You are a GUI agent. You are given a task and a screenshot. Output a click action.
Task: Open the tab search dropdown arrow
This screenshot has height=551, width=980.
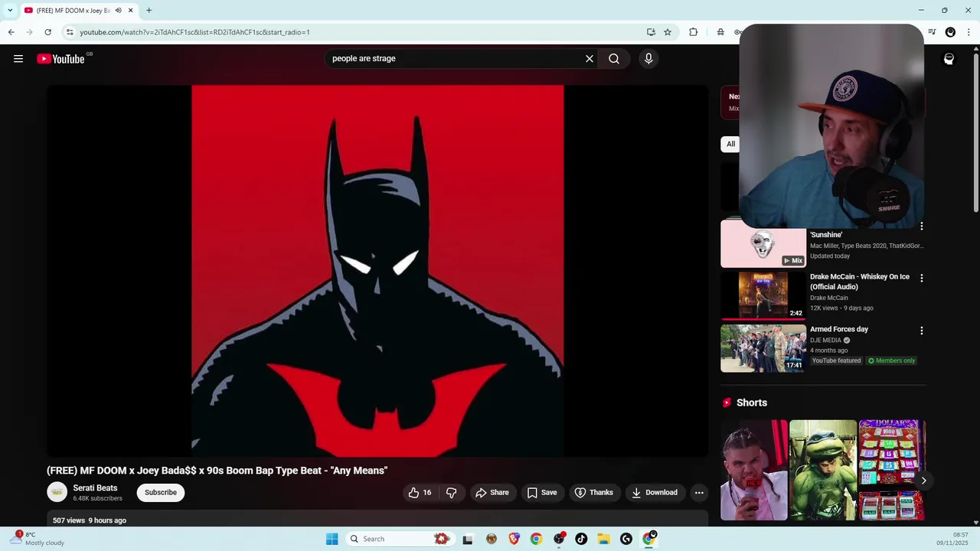(9, 11)
